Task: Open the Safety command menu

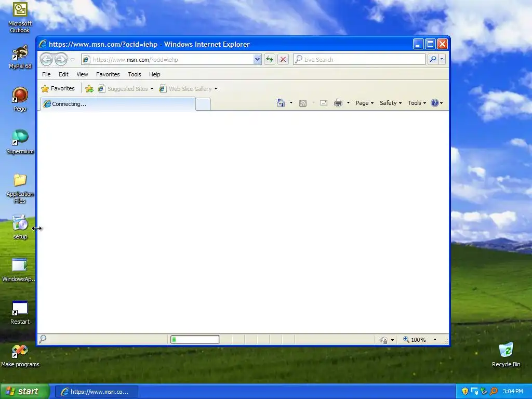Action: click(x=391, y=103)
